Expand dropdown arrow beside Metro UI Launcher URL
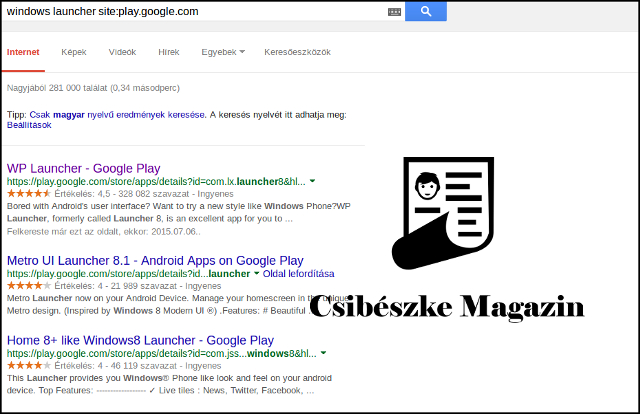 click(256, 273)
